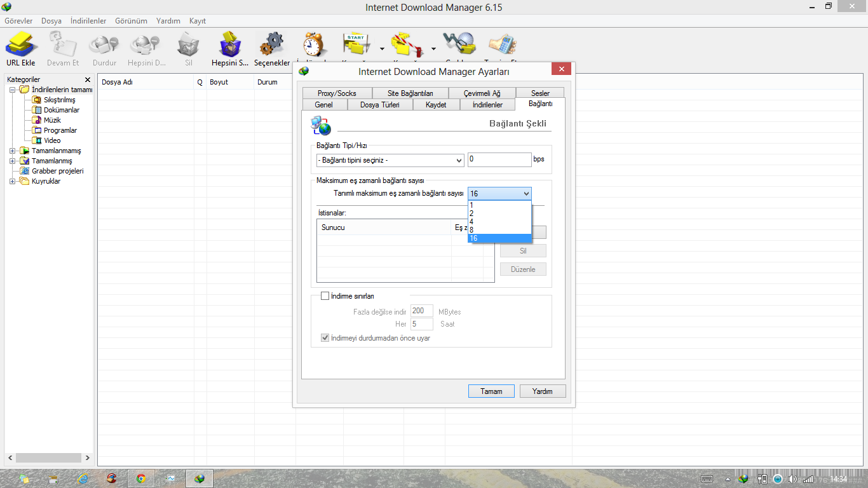Screen dimensions: 868x488
Task: Switch to the Site Bağlantıları tab
Action: 410,93
